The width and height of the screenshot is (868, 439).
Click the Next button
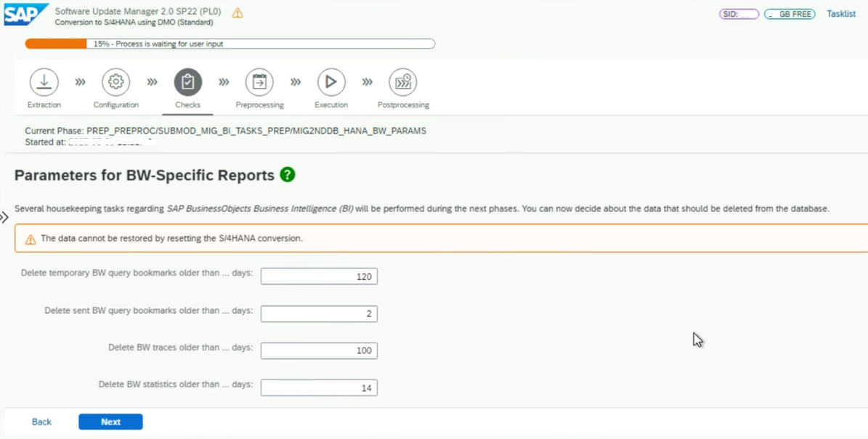pos(110,422)
